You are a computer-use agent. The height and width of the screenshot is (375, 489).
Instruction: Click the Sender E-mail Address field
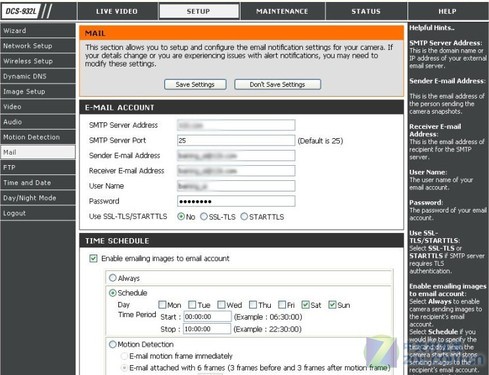236,156
